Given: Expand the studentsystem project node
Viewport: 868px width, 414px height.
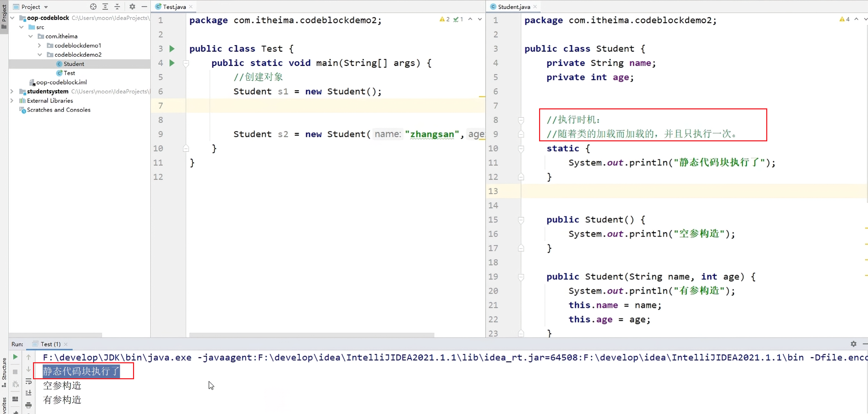Looking at the screenshot, I should tap(12, 91).
